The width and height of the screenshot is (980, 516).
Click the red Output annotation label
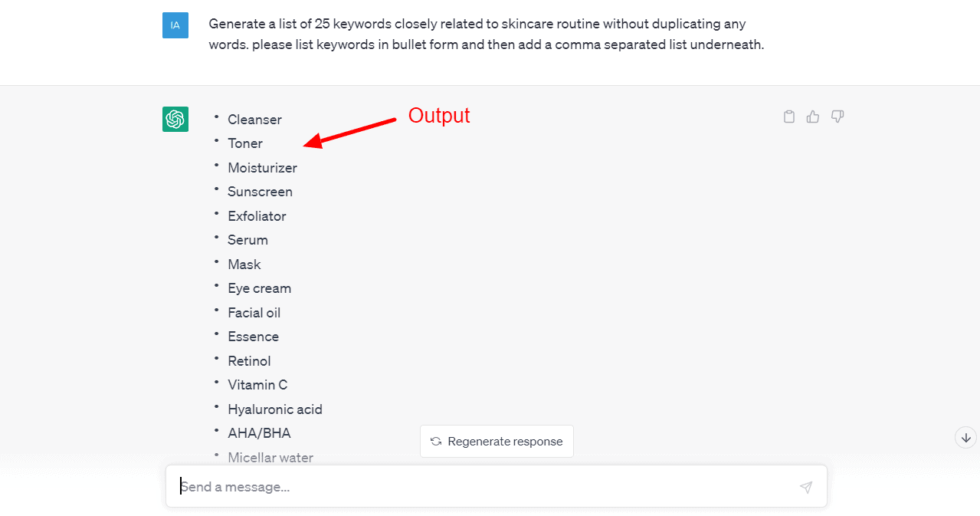[438, 115]
